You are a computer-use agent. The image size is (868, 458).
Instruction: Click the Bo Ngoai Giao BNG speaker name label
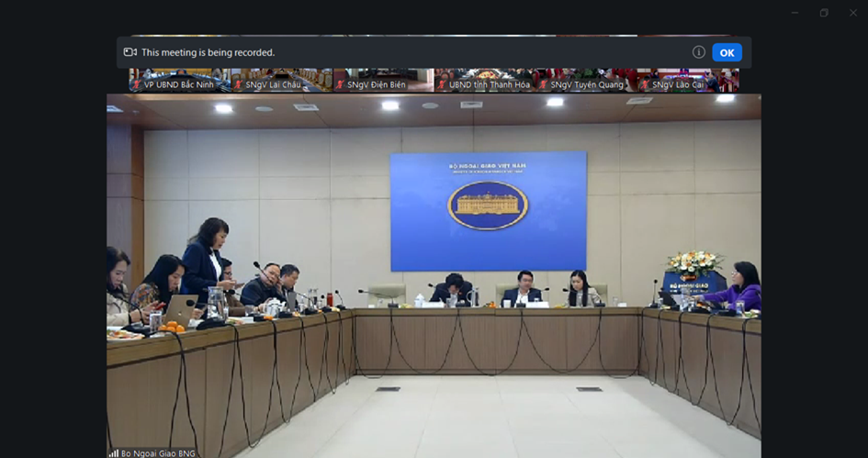(159, 452)
